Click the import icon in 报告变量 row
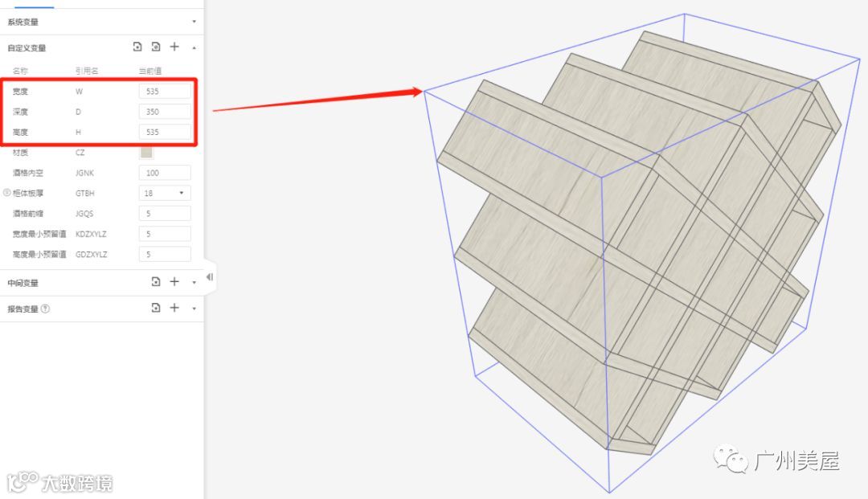Image resolution: width=868 pixels, height=499 pixels. pyautogui.click(x=156, y=308)
